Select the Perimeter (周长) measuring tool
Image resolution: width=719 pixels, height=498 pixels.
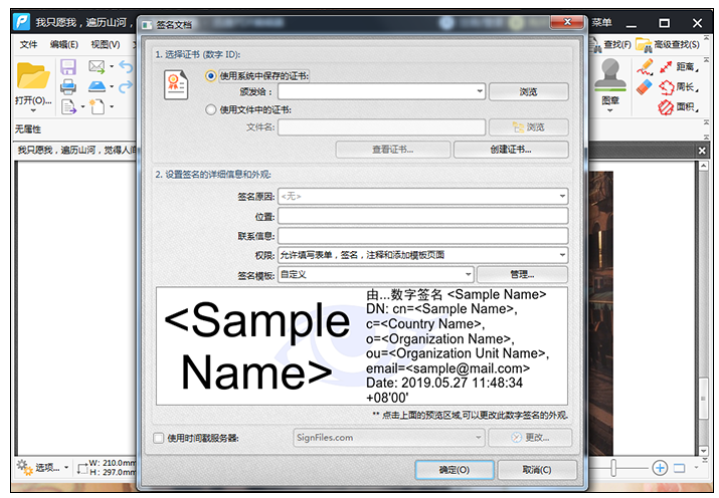(x=679, y=87)
